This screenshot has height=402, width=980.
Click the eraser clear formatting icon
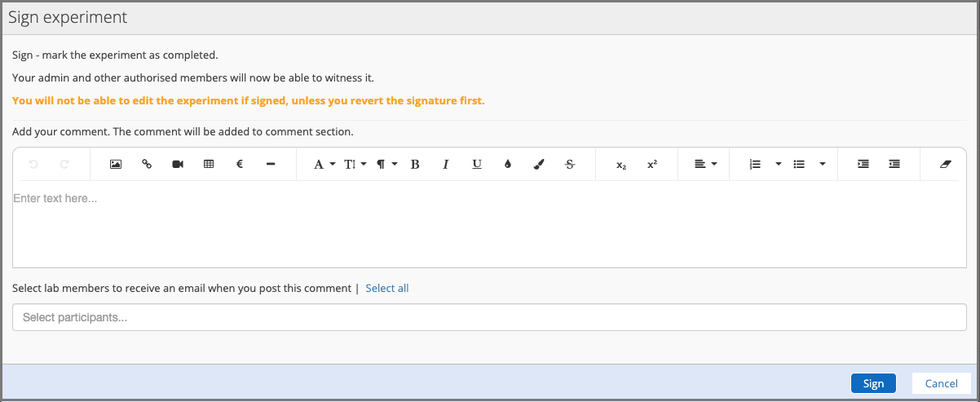tap(945, 164)
